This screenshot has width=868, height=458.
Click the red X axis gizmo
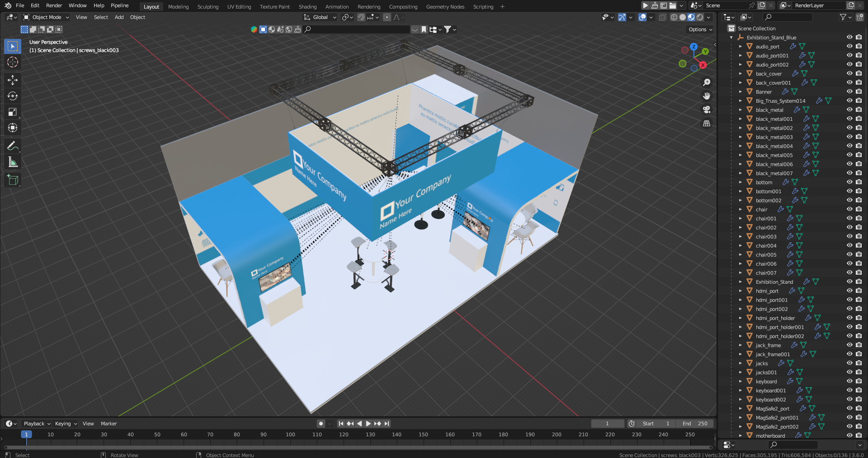coord(703,65)
